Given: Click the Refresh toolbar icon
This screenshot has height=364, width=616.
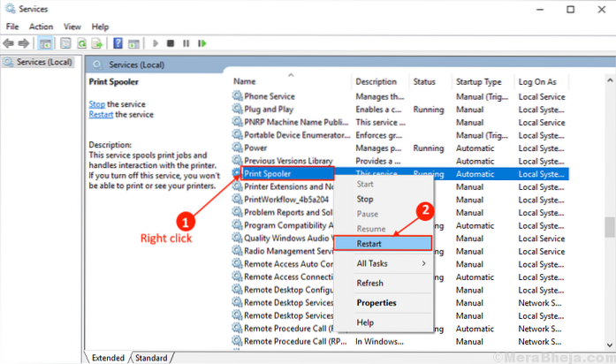Looking at the screenshot, I should pos(81,42).
